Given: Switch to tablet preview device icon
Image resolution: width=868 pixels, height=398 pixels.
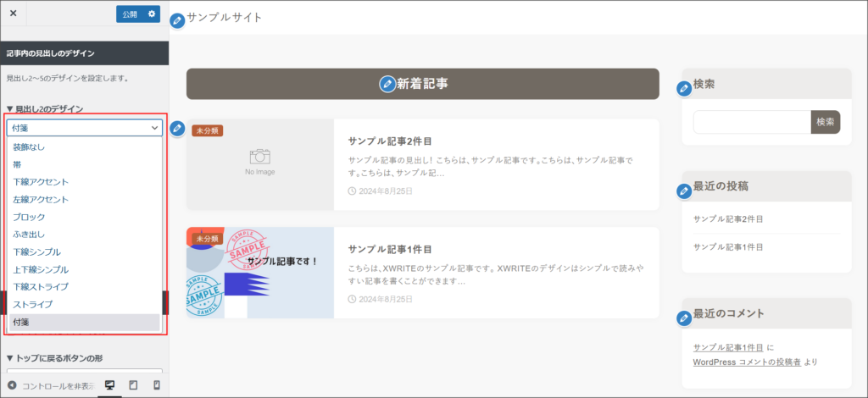Looking at the screenshot, I should click(x=133, y=385).
